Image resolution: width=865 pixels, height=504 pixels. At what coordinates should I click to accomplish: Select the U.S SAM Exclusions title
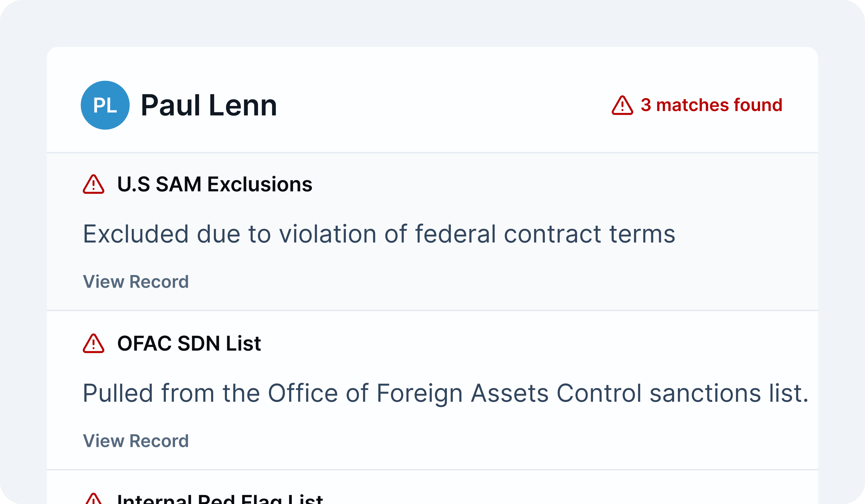pyautogui.click(x=215, y=184)
